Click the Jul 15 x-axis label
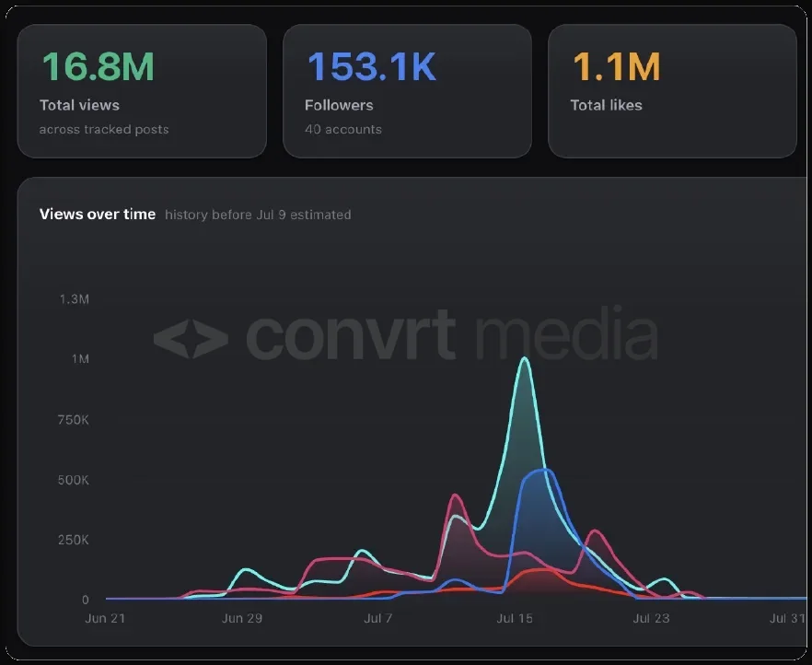This screenshot has width=812, height=665. click(x=515, y=618)
